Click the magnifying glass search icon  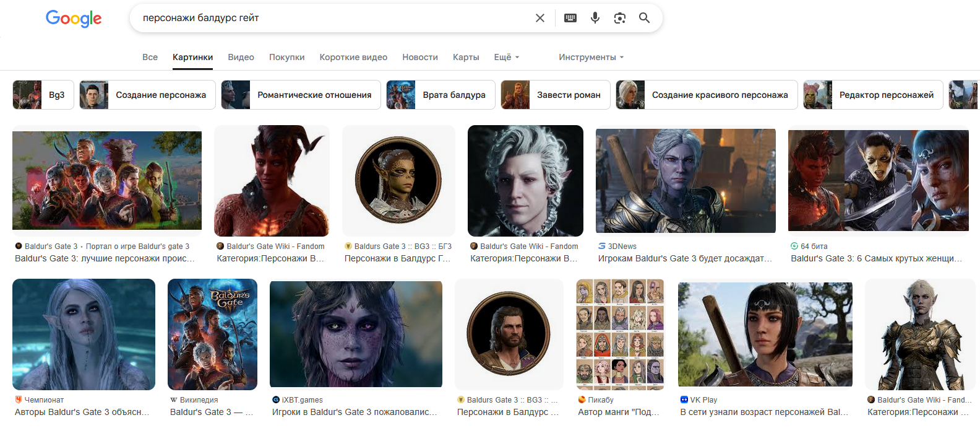[644, 18]
